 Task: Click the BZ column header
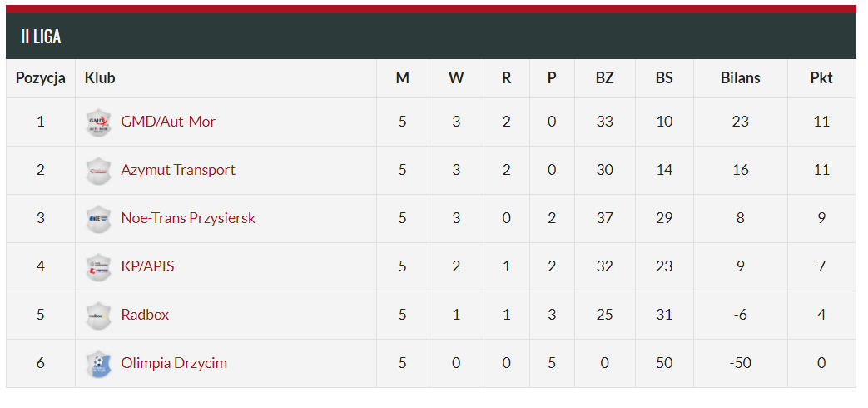click(x=604, y=78)
